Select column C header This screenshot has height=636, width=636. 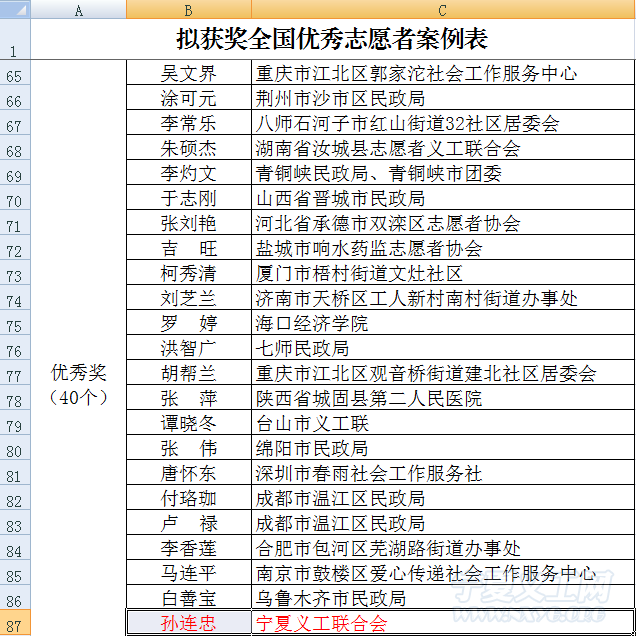pos(443,9)
